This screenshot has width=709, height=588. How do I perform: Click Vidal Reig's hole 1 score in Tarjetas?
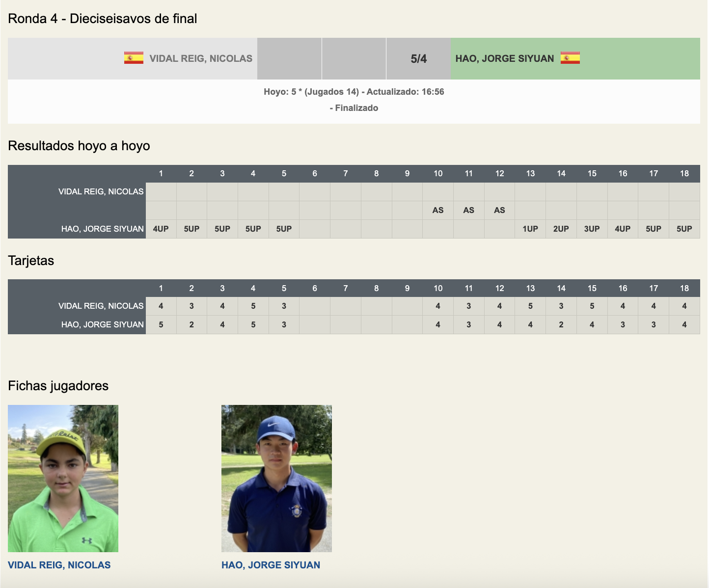pos(161,306)
